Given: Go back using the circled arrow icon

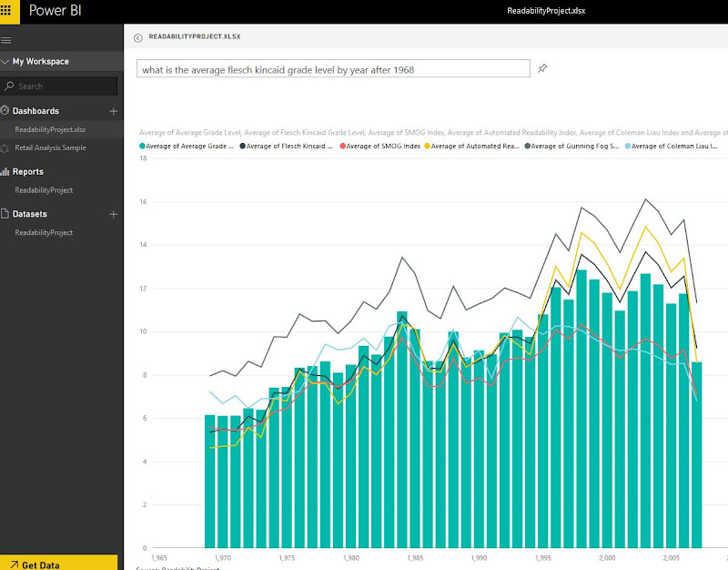Looking at the screenshot, I should coord(138,38).
